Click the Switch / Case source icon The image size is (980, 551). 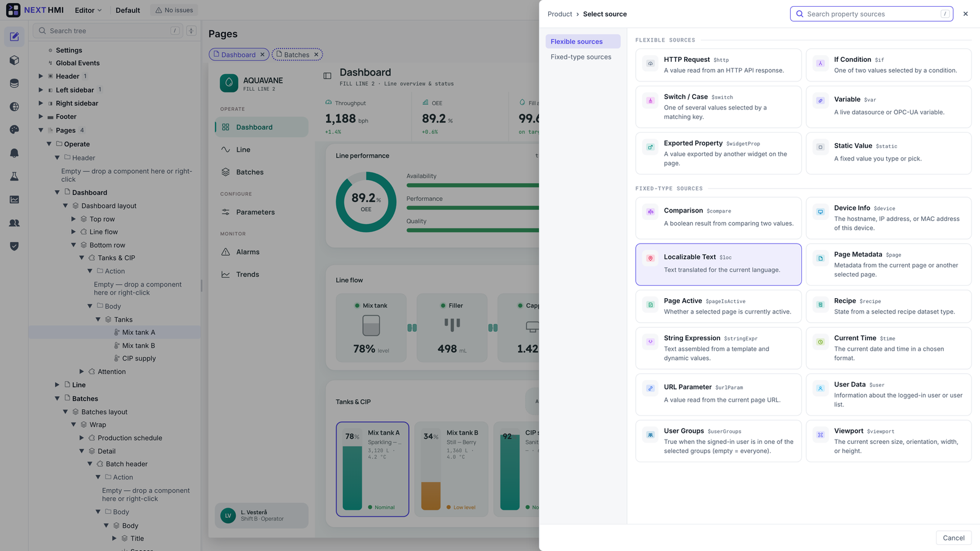(650, 100)
